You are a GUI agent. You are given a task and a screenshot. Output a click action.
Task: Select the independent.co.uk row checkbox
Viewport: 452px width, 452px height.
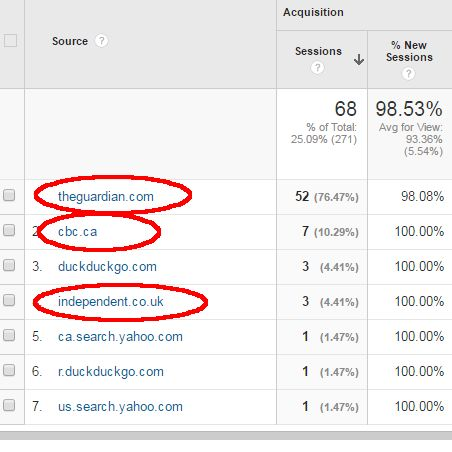tap(9, 300)
